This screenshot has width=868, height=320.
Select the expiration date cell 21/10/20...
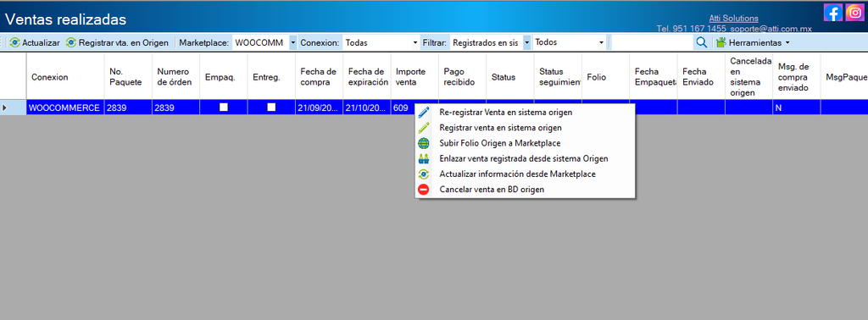366,108
